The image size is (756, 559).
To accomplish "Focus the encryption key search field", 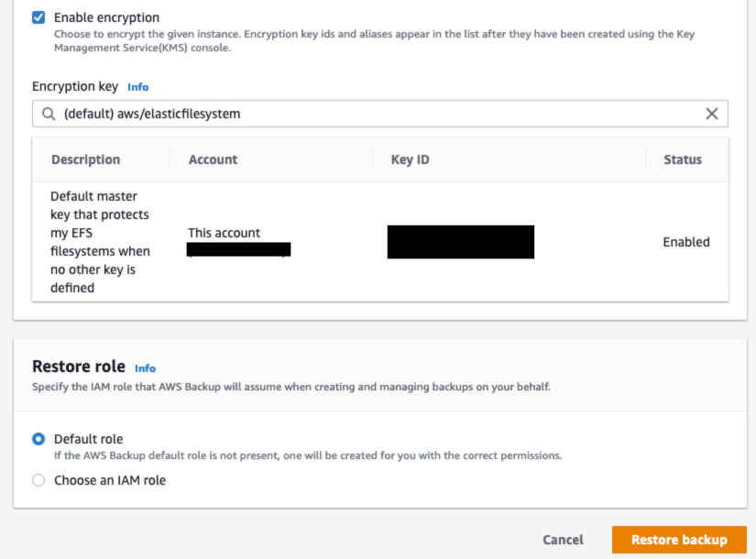I will point(367,114).
